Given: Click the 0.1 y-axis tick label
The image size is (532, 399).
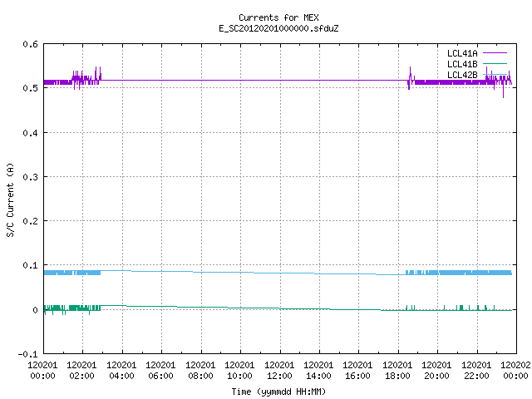Looking at the screenshot, I should point(30,265).
